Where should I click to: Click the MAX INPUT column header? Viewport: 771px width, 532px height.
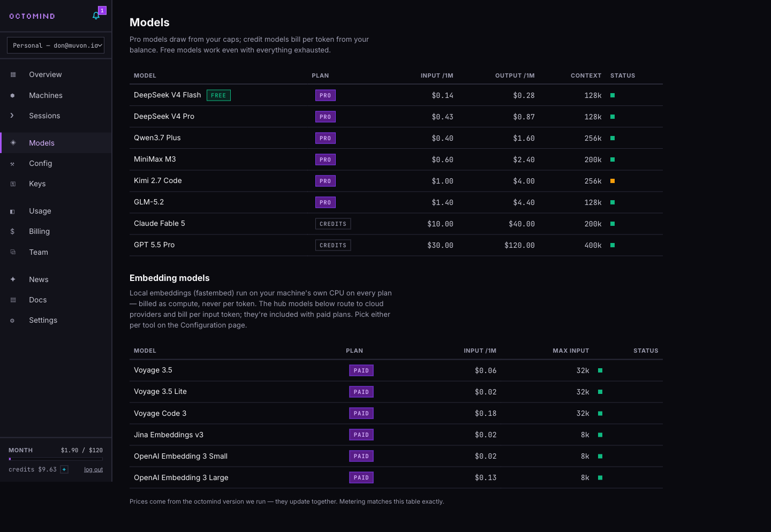tap(571, 351)
